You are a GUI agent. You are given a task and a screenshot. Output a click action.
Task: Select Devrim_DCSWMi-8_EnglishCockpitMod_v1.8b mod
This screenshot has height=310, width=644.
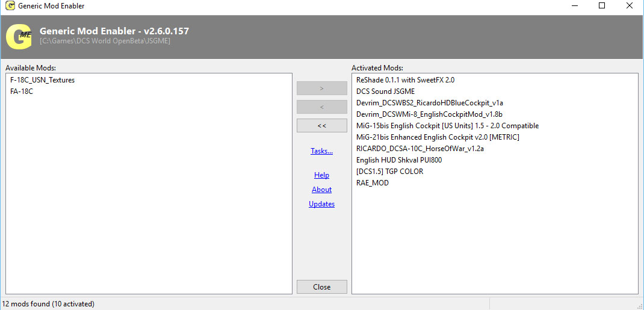pos(429,114)
